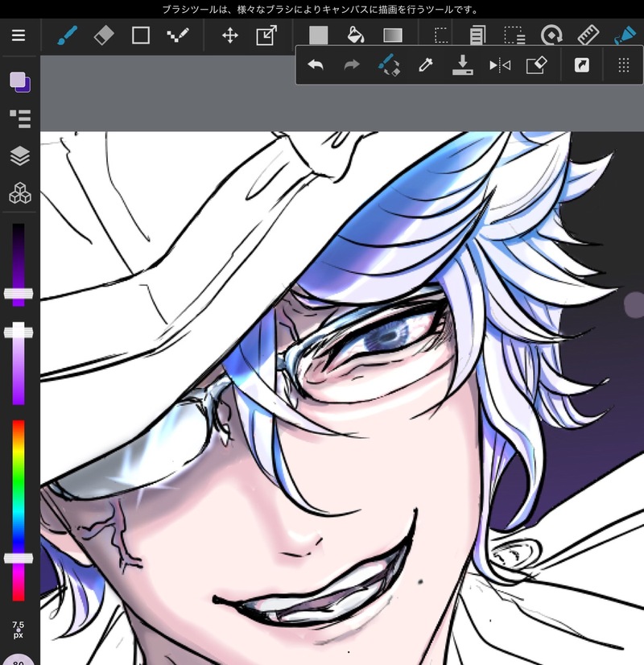Undo the last stroke
Screen dimensions: 644x665
(x=316, y=65)
